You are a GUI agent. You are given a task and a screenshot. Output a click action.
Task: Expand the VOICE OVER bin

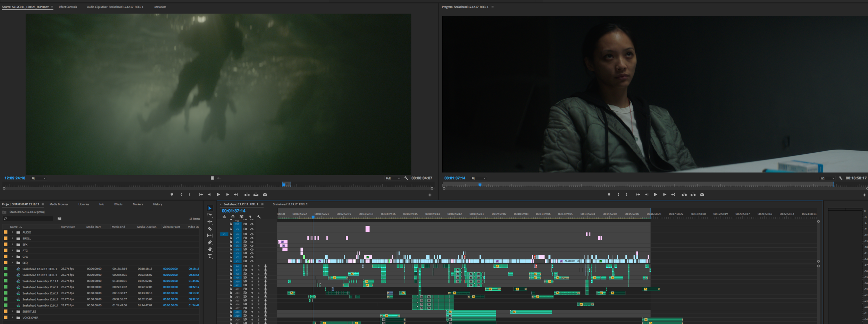point(12,318)
